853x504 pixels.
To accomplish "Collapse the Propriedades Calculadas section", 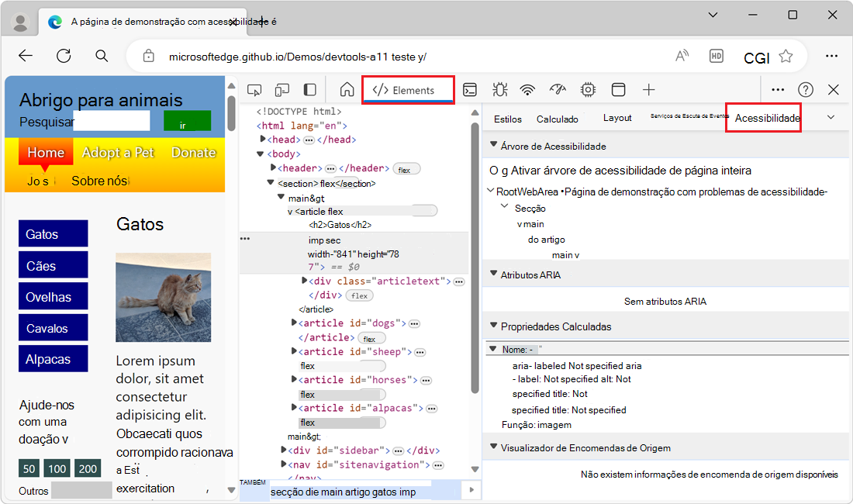I will click(x=492, y=326).
